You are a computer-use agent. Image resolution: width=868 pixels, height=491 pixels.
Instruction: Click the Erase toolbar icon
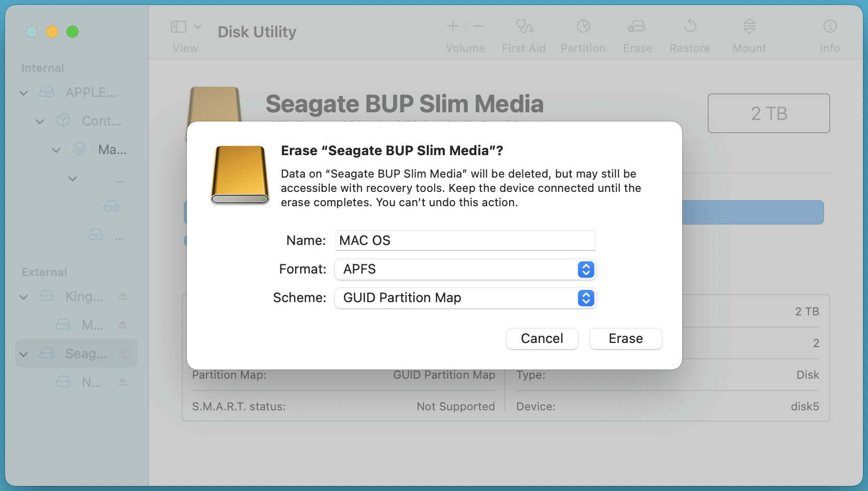[637, 27]
